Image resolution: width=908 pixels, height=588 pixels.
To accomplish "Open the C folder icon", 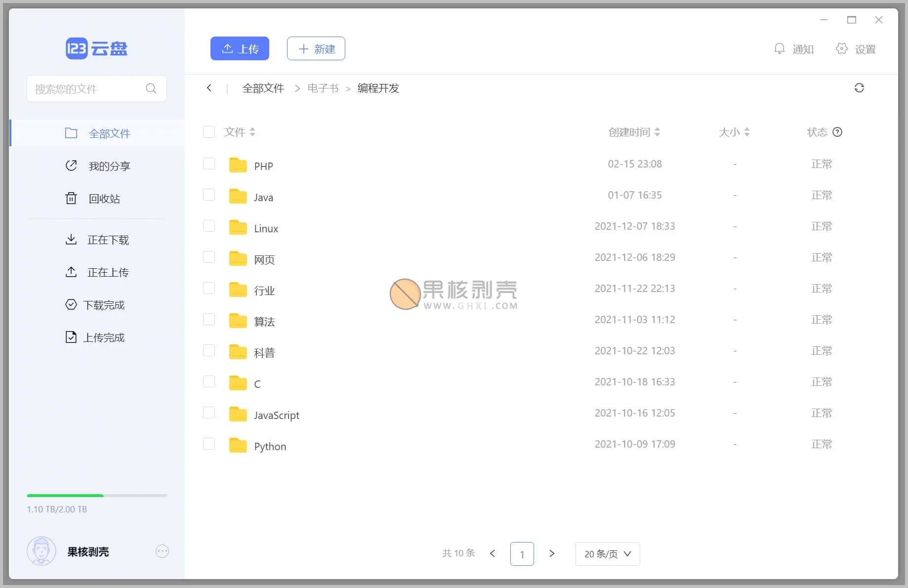I will (x=238, y=383).
